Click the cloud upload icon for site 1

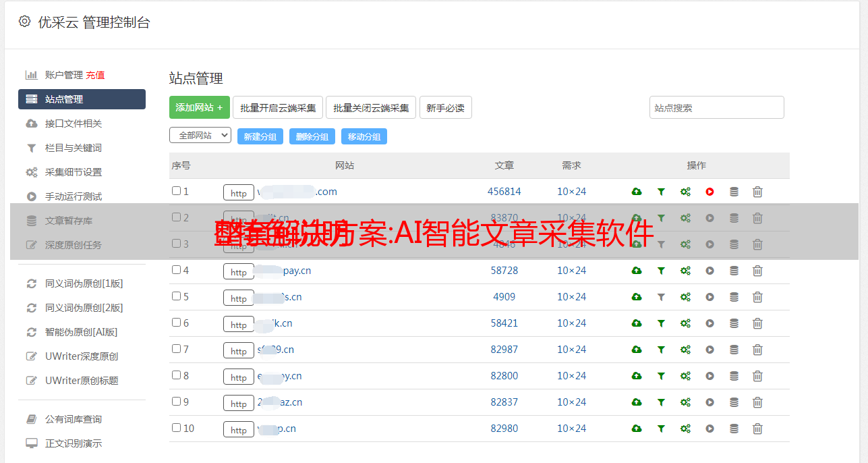(x=637, y=192)
